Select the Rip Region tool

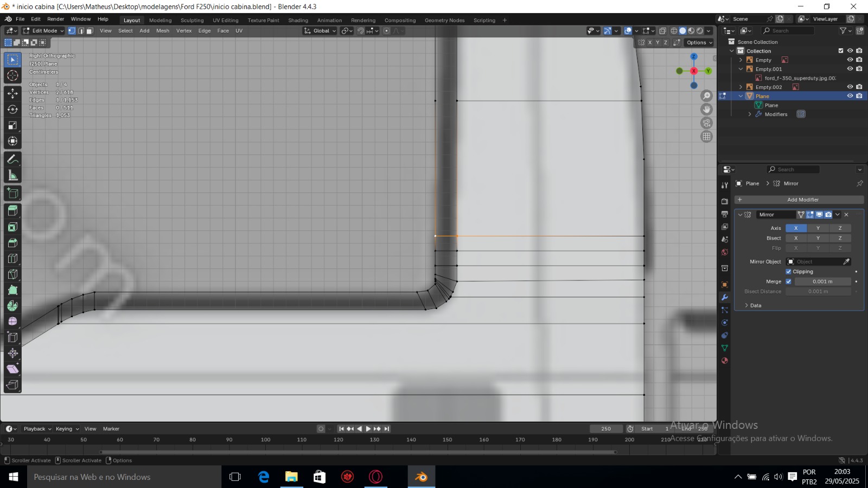click(x=12, y=385)
